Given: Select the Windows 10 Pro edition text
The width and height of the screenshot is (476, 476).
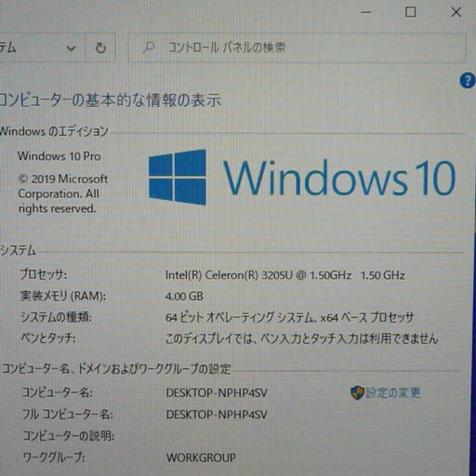Looking at the screenshot, I should tap(59, 156).
